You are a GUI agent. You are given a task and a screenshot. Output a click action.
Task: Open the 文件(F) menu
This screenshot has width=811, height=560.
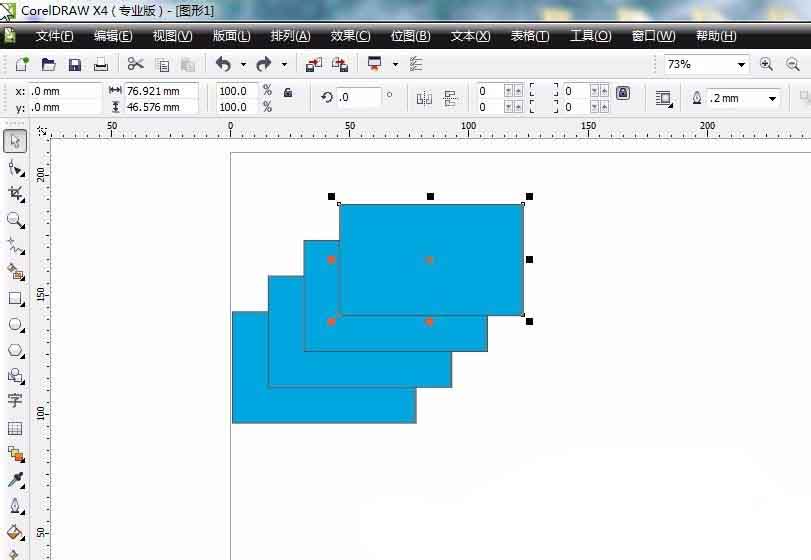[54, 36]
